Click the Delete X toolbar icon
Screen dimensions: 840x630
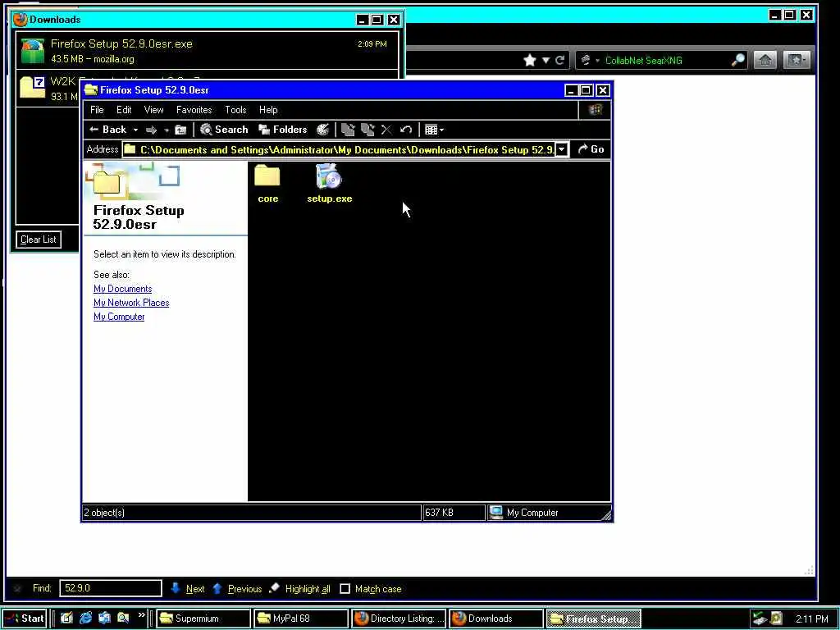pyautogui.click(x=386, y=130)
